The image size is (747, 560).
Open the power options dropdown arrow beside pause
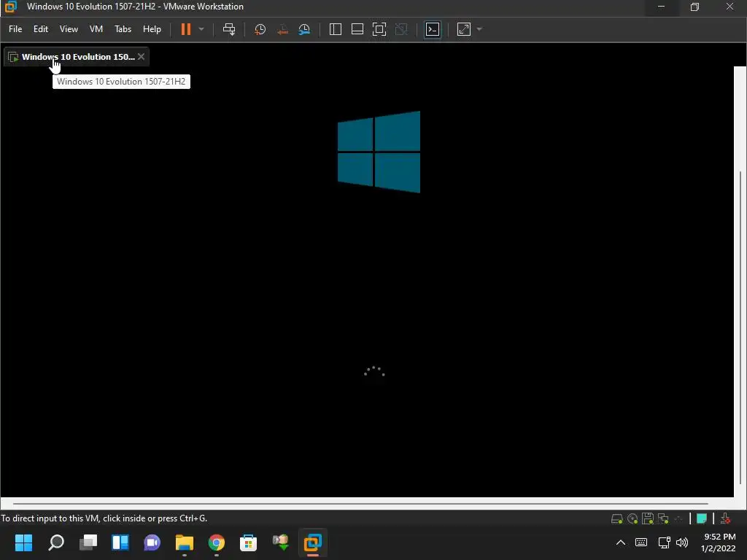click(201, 29)
